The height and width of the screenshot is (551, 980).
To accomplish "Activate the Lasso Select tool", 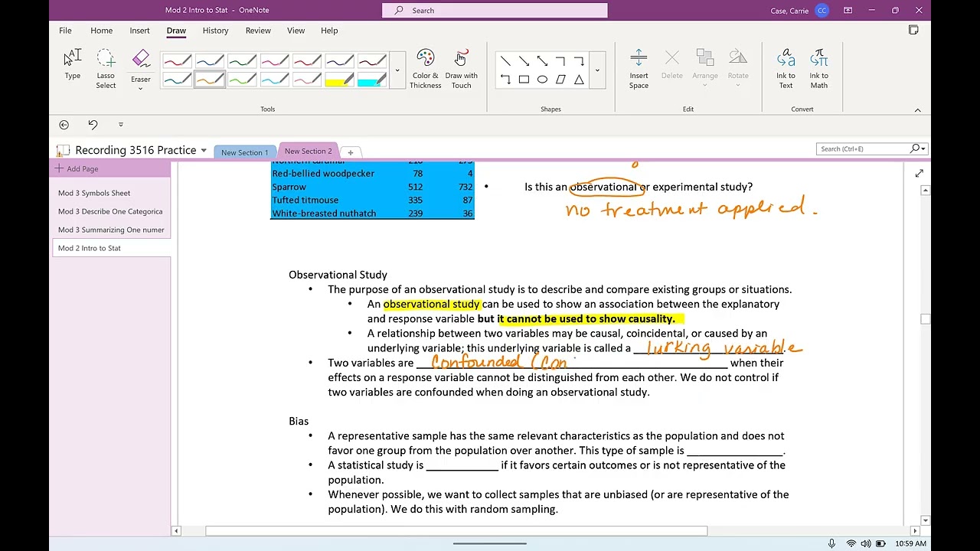I will pos(106,69).
